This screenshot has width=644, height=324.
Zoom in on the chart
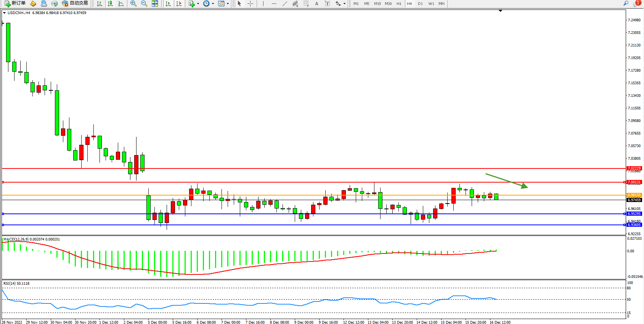point(133,3)
